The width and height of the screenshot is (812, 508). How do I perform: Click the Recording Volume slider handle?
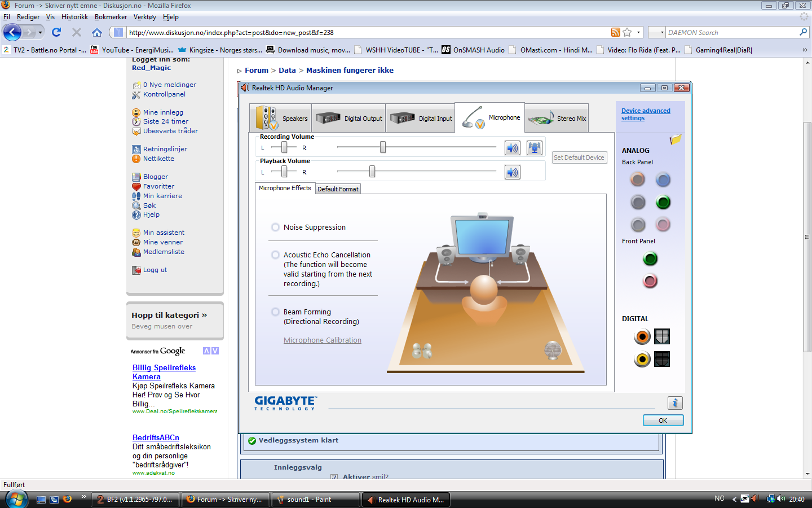(x=383, y=147)
